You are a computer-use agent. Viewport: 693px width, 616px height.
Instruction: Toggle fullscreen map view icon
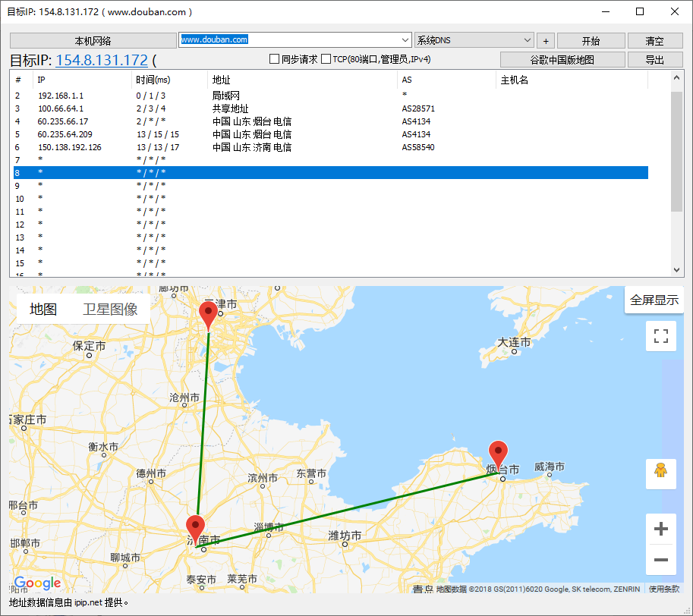point(660,336)
